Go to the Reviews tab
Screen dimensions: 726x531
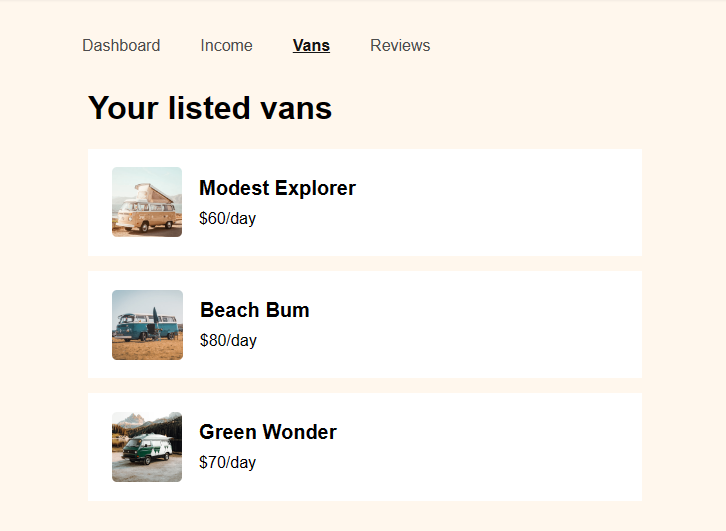400,45
